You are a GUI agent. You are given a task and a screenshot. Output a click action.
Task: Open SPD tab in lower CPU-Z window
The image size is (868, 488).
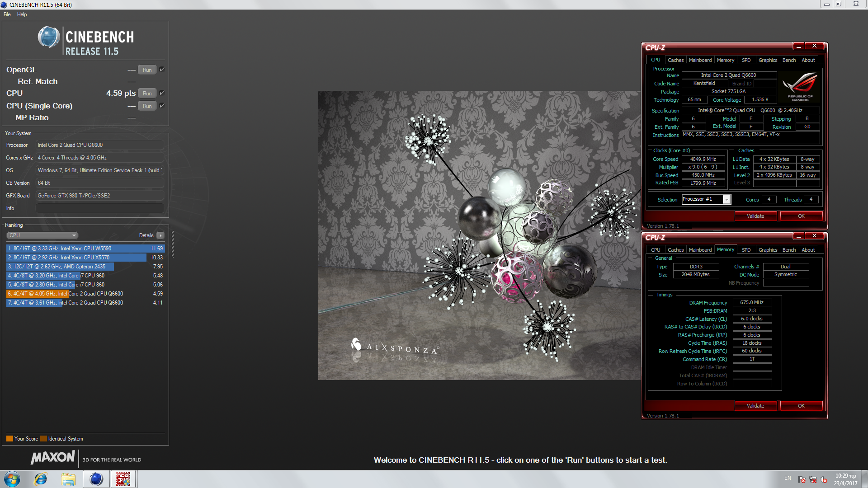(746, 250)
